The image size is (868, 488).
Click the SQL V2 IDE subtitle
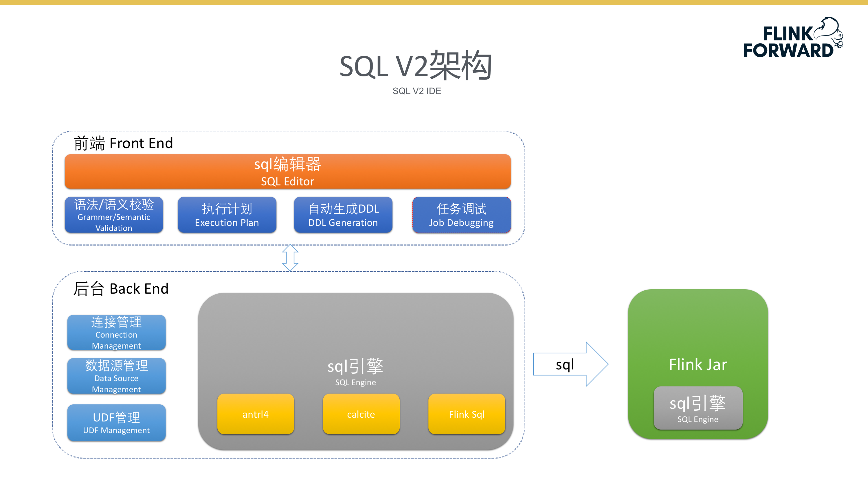(417, 91)
